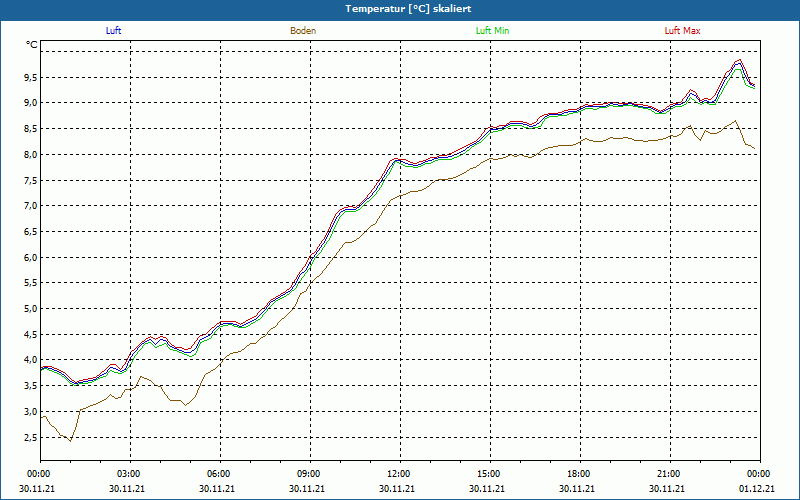The width and height of the screenshot is (800, 500).
Task: Click the 6,0 y-axis value
Action: click(x=31, y=257)
